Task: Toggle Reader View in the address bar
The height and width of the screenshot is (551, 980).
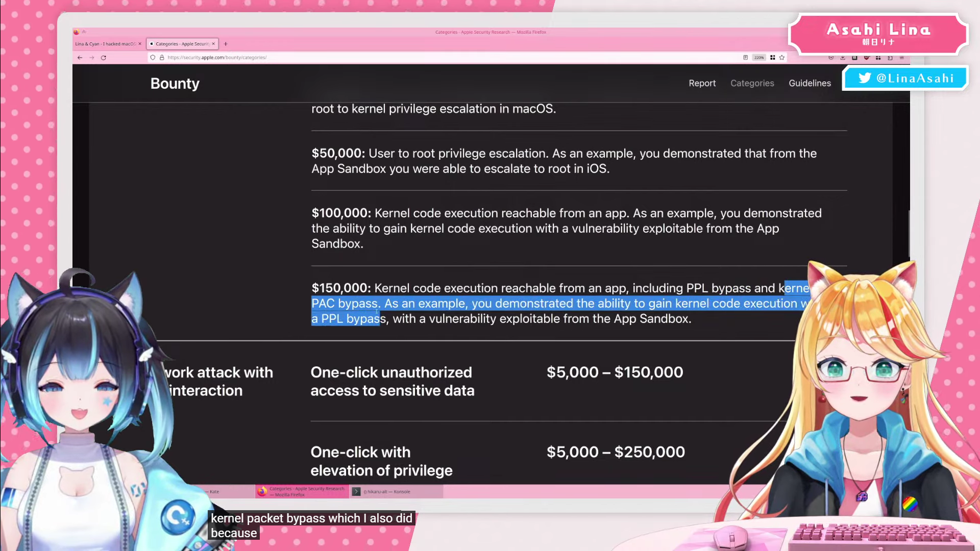Action: (x=745, y=57)
